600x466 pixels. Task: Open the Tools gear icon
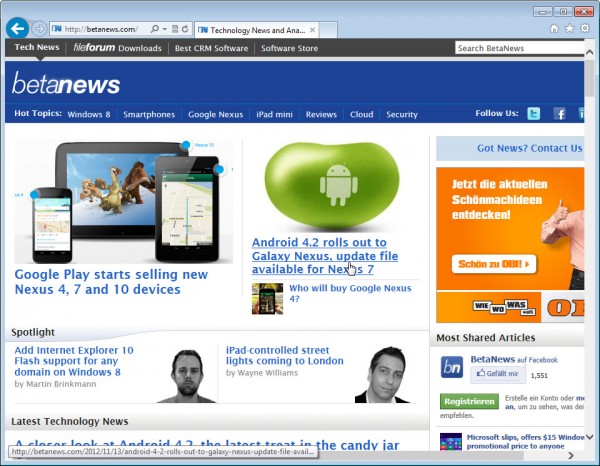pos(585,28)
